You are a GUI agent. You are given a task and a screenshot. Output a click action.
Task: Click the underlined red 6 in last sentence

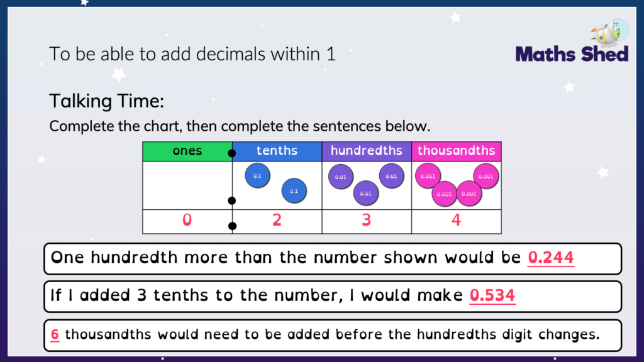point(55,334)
